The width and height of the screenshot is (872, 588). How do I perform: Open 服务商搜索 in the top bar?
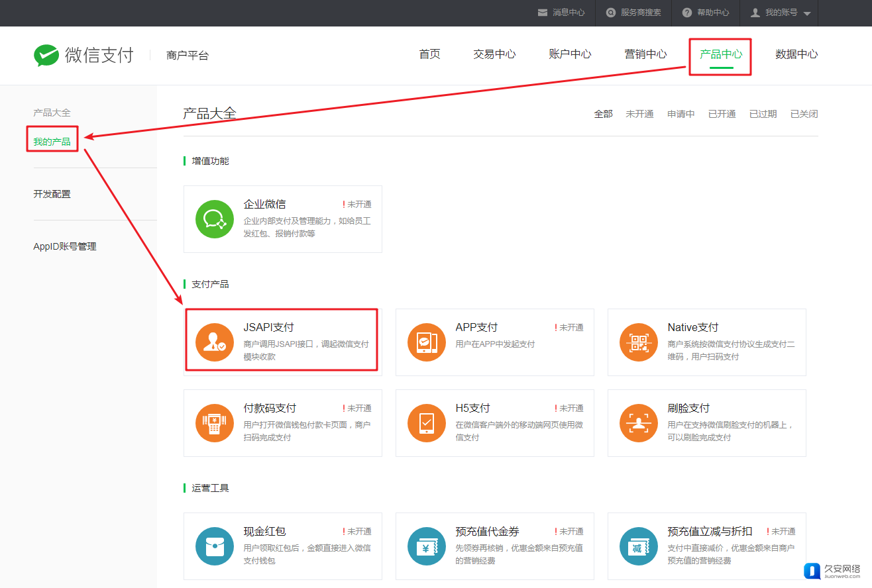[641, 13]
